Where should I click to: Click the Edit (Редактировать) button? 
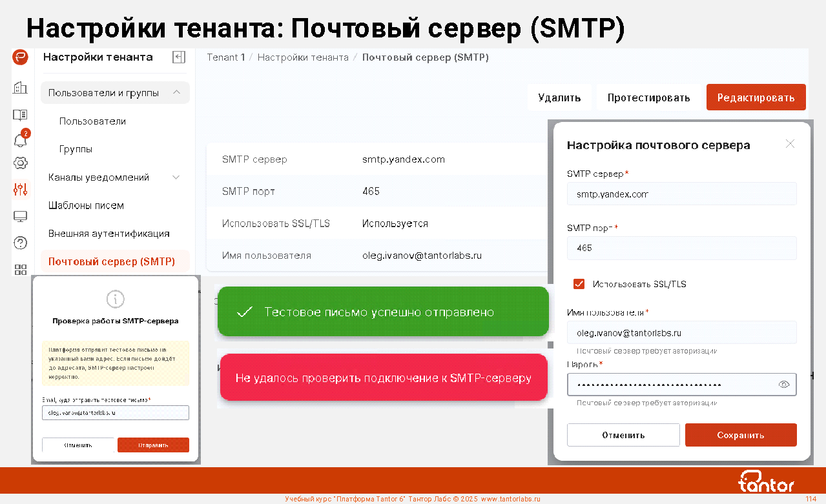point(756,97)
